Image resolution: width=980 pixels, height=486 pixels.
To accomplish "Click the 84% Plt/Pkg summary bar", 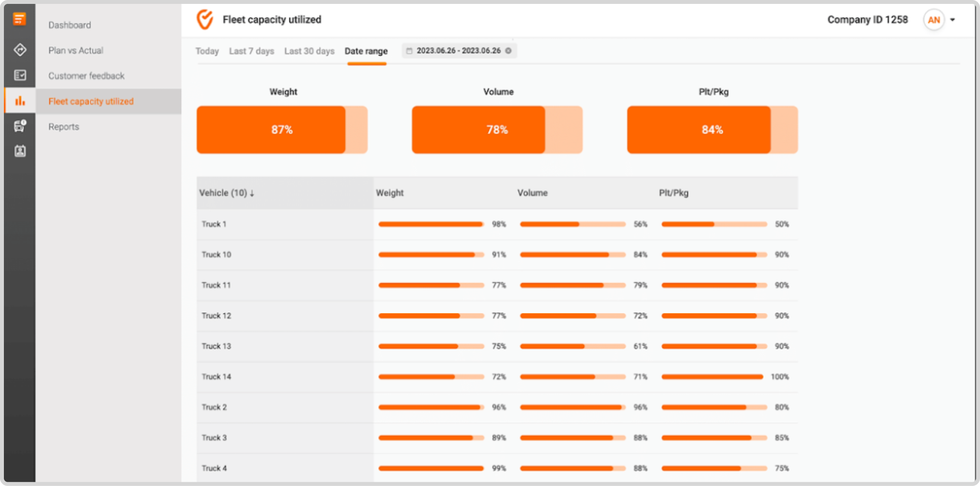I will [x=712, y=130].
